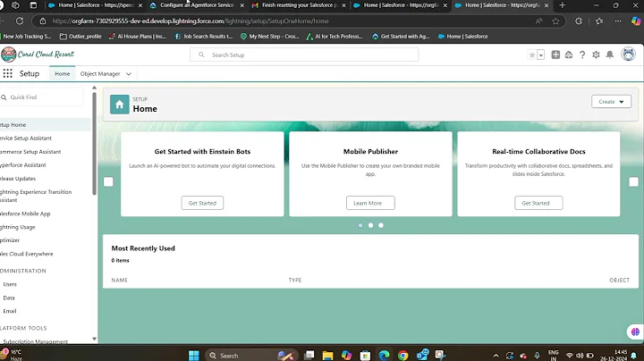Click the taskbar Search box
The width and height of the screenshot is (644, 361).
(x=250, y=356)
